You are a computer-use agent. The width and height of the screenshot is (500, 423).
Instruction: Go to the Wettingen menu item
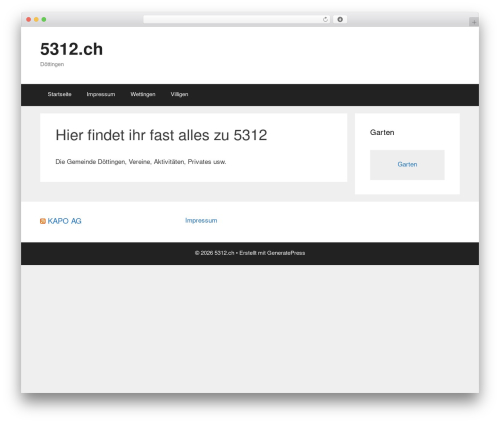coord(143,94)
